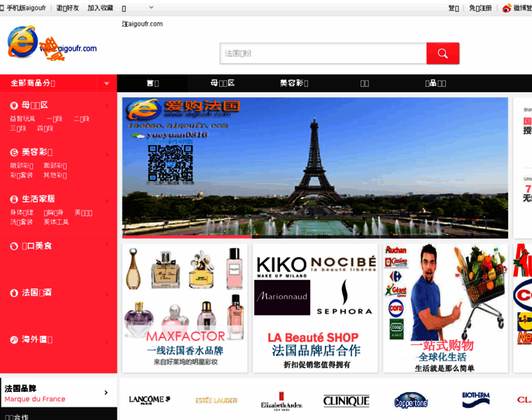The height and width of the screenshot is (420, 532).
Task: Open the MAXFACTOR perfume promo card
Action: click(x=185, y=309)
